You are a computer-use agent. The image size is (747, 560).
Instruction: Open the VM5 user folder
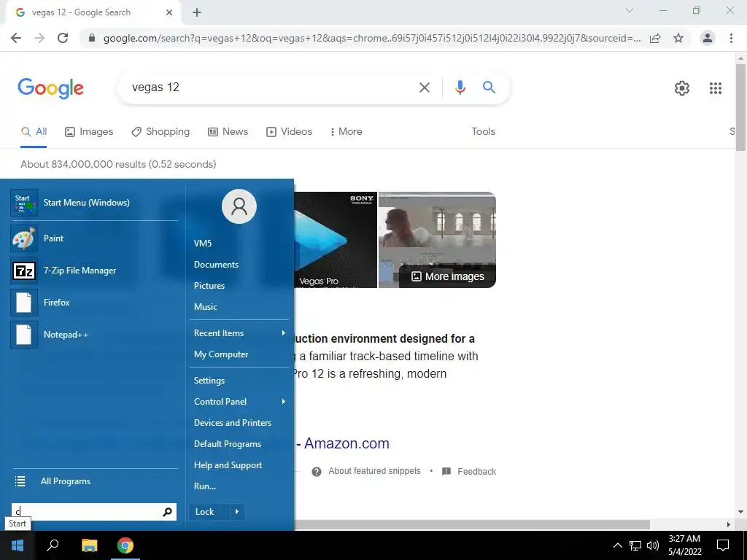point(239,244)
